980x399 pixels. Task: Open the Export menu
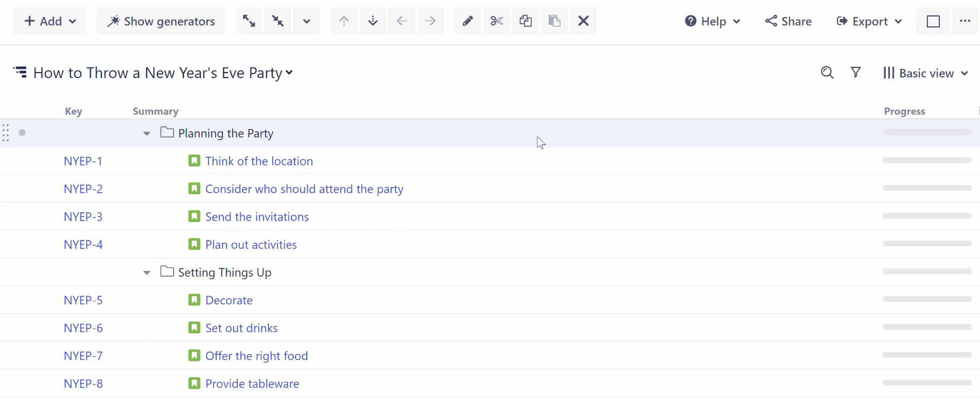(x=869, y=21)
